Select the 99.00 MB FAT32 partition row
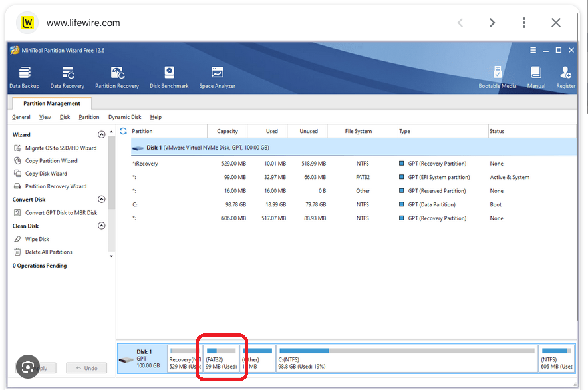Viewport: 588px width, 390px height. (354, 177)
